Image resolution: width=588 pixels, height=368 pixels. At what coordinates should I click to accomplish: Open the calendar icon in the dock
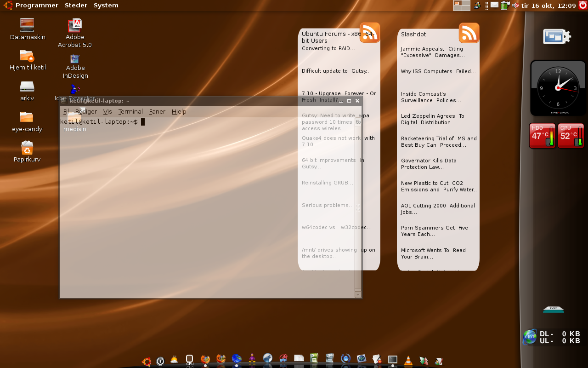(299, 358)
